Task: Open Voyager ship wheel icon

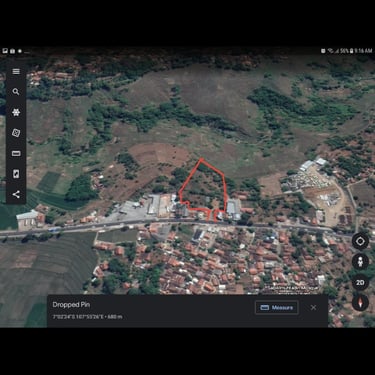Action: (16, 112)
